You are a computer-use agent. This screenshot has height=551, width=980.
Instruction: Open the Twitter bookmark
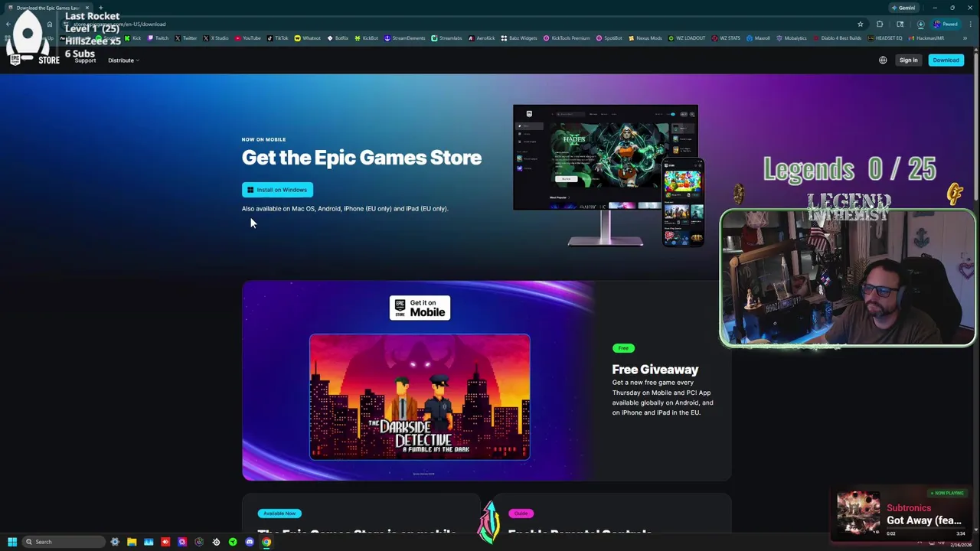[x=185, y=37]
